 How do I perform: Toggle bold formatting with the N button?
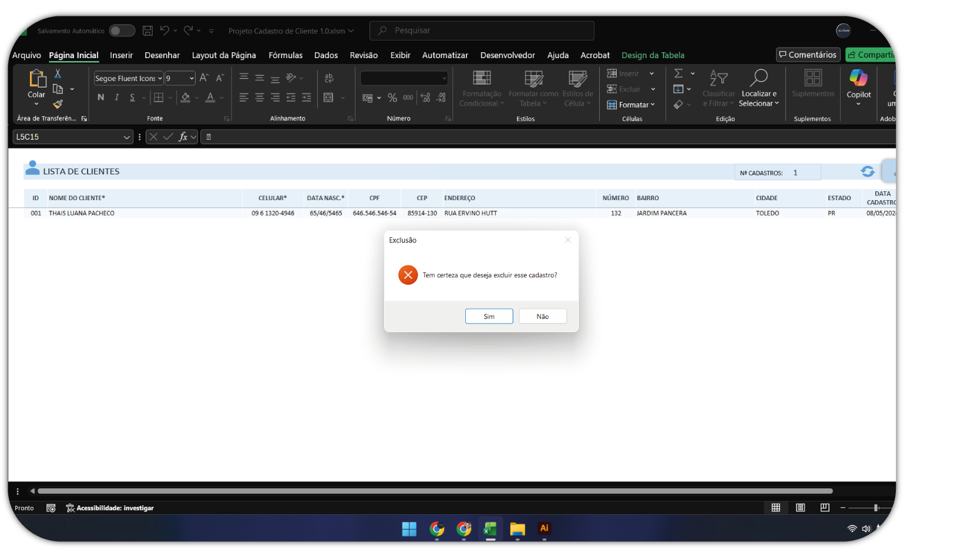click(x=100, y=97)
